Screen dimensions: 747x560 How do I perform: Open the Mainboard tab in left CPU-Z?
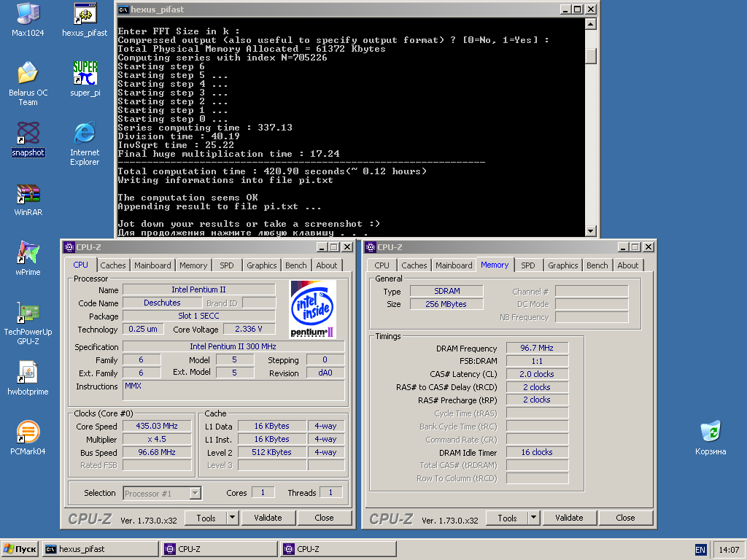tap(152, 265)
